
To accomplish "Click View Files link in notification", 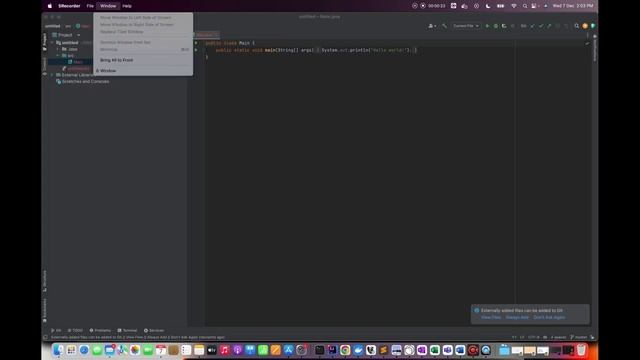I will point(491,318).
